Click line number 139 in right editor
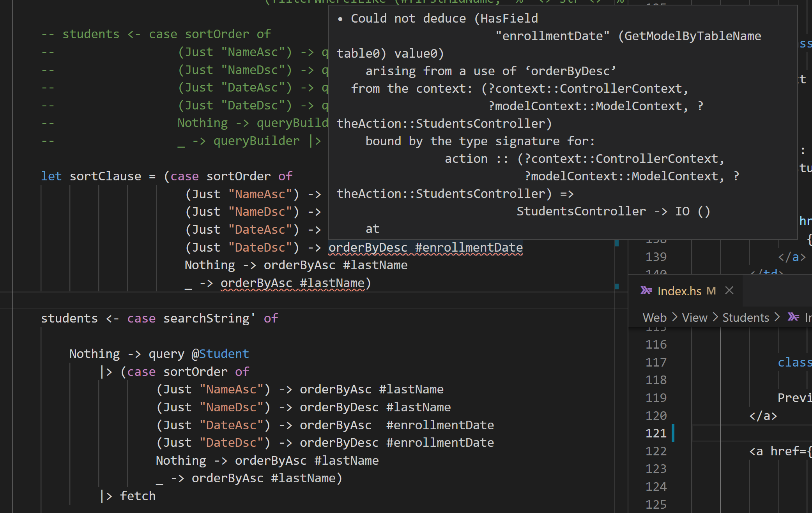Image resolution: width=812 pixels, height=513 pixels. [x=656, y=257]
